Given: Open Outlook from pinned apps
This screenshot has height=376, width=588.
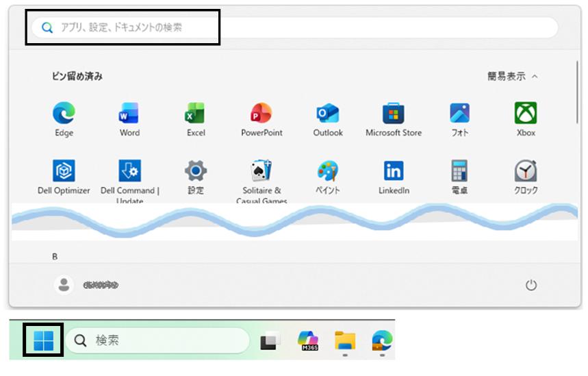Looking at the screenshot, I should click(328, 119).
